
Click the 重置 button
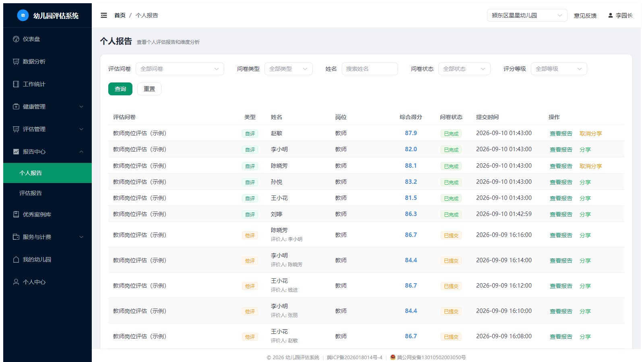[149, 89]
